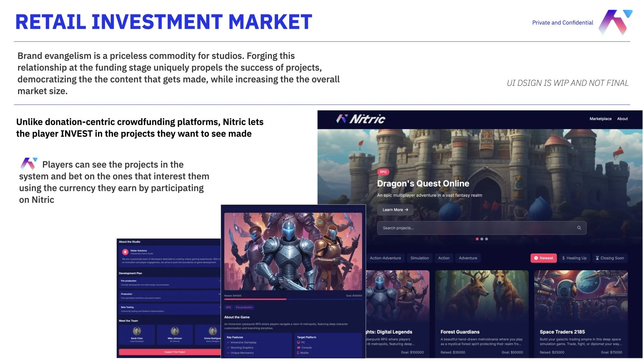The width and height of the screenshot is (644, 362).
Task: Click the search magnifier icon in search bar
Action: (579, 228)
